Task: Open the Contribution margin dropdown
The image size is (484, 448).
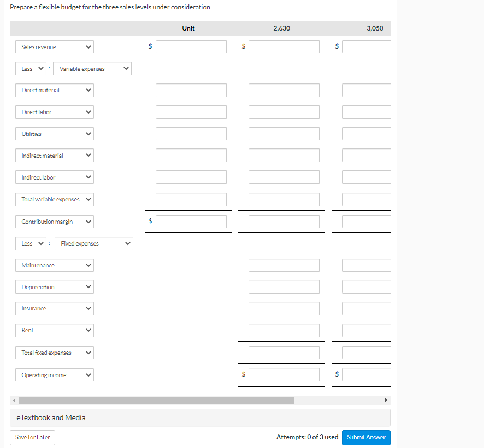Action: [x=55, y=222]
